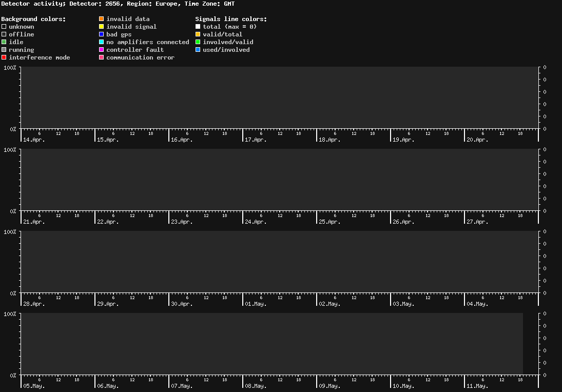562x392 pixels.
Task: Click the 03.May. date label
Action: tap(403, 304)
